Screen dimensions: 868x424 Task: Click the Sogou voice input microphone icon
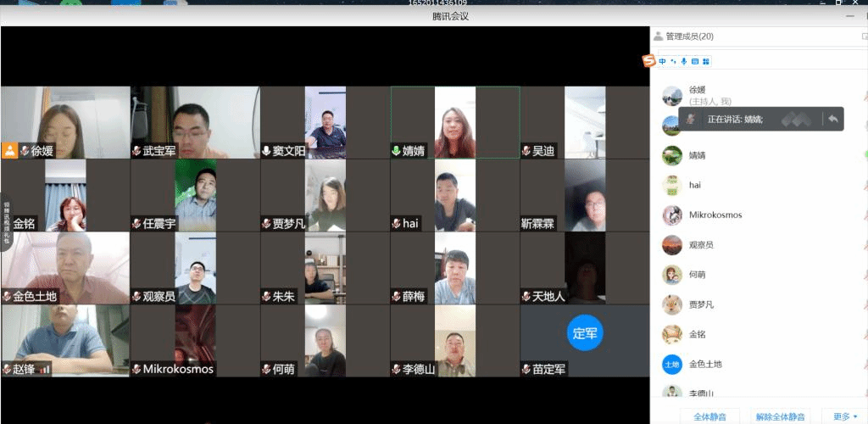point(684,61)
